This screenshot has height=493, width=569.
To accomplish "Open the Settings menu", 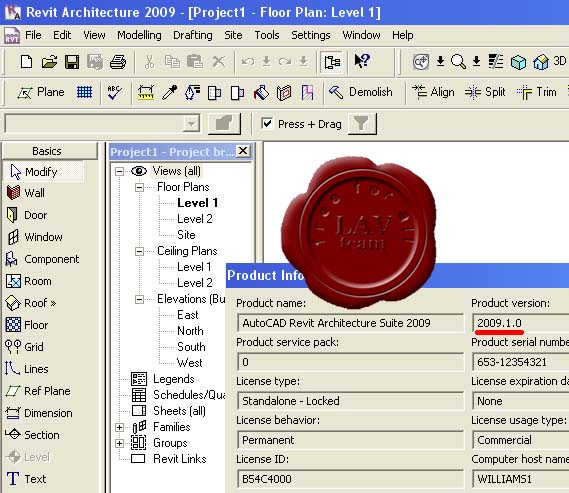I will 311,35.
